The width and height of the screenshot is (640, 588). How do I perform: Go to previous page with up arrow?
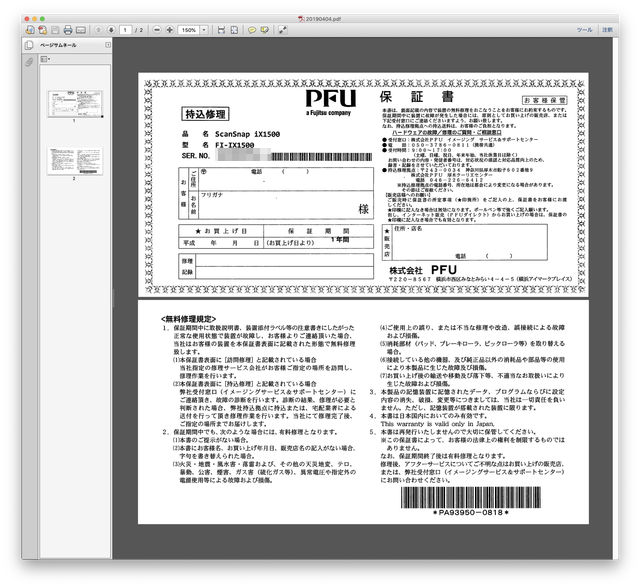coord(98,30)
